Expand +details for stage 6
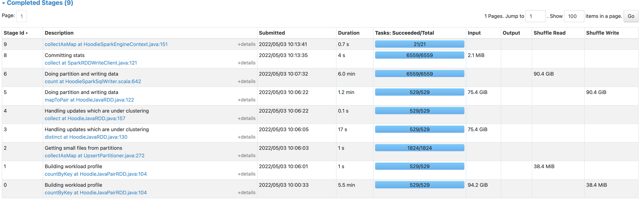The image size is (644, 201). (246, 81)
